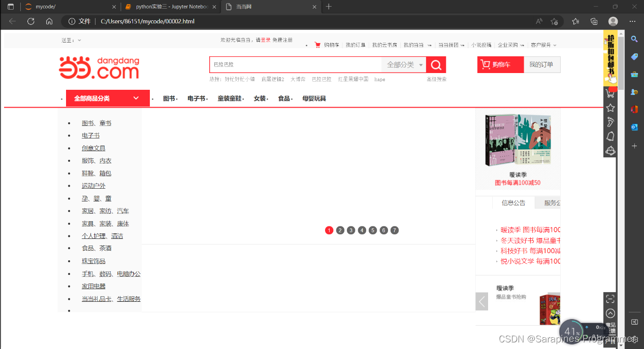Screen dimensions: 644x349
Task: Click the scan QR icon on floating sidebar
Action: point(610,299)
